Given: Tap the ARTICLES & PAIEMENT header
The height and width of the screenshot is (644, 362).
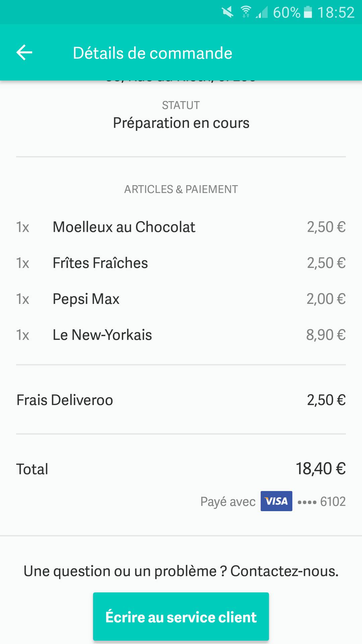Looking at the screenshot, I should (181, 189).
